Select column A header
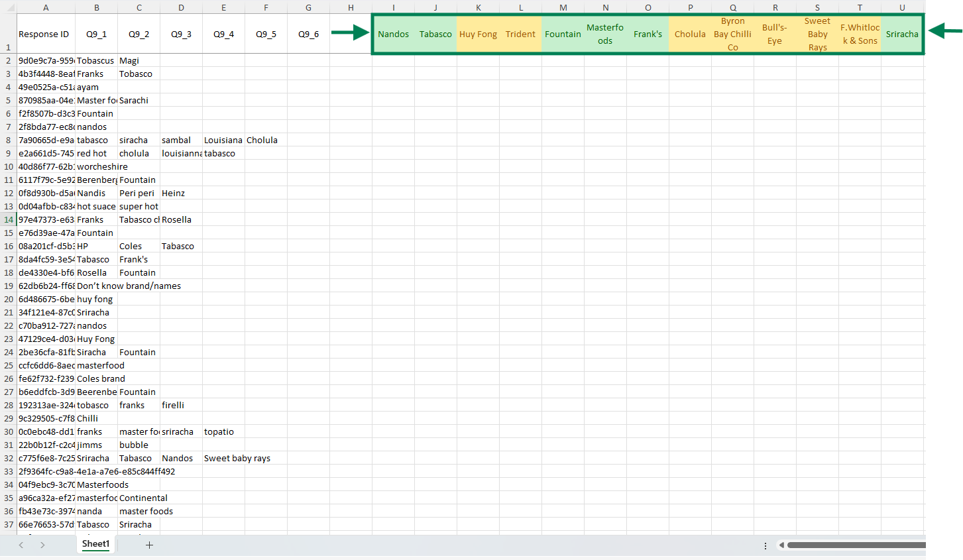The height and width of the screenshot is (560, 963). [46, 7]
